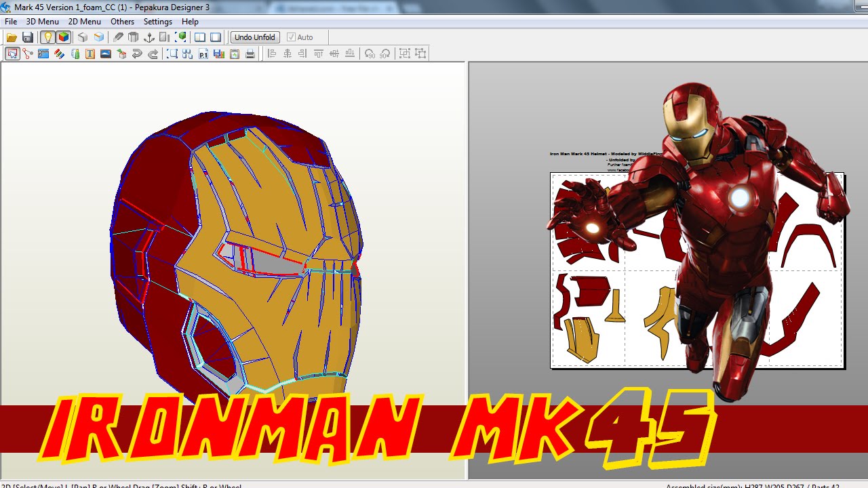Select the pencil edge tool icon
868x488 pixels.
(118, 37)
